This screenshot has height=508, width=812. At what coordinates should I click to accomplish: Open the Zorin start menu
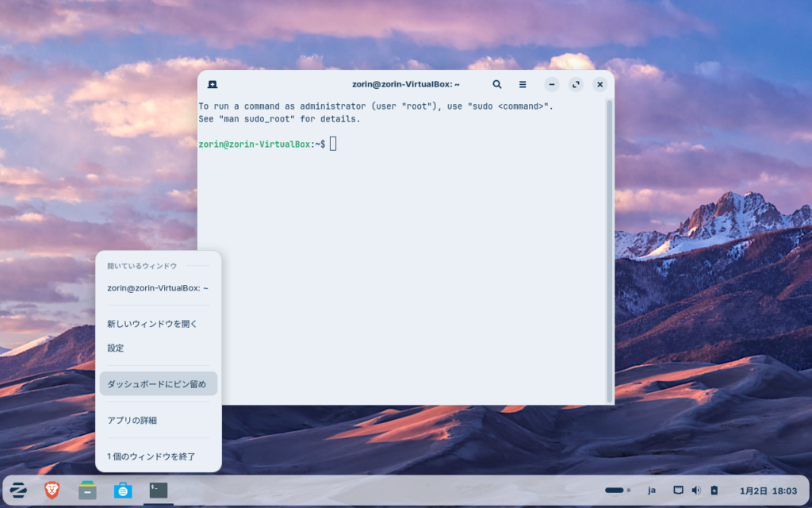(18, 491)
